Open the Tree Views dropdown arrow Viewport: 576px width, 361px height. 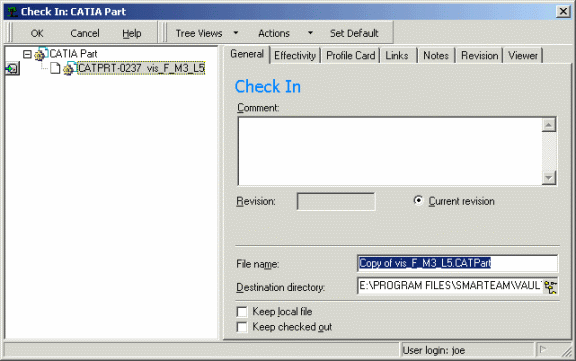(236, 33)
